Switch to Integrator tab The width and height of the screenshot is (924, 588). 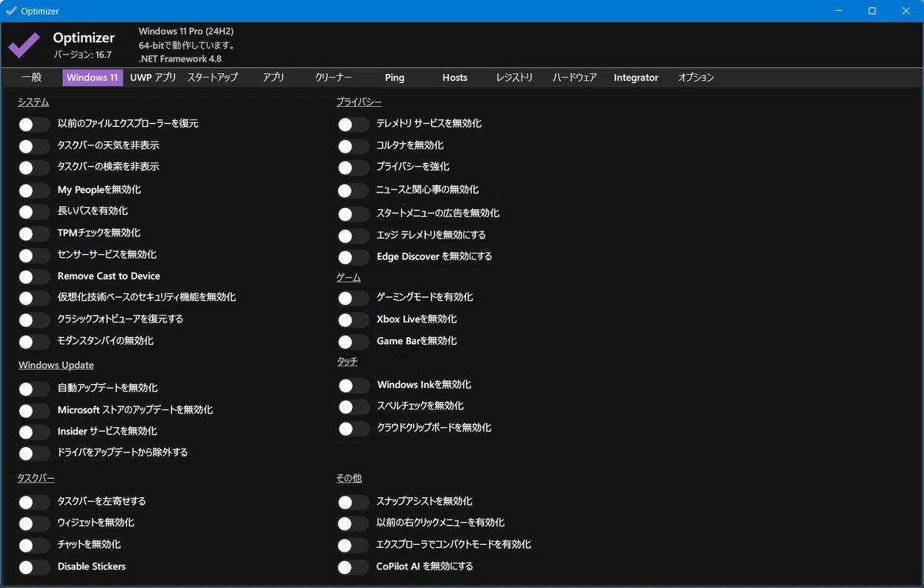[x=636, y=78]
